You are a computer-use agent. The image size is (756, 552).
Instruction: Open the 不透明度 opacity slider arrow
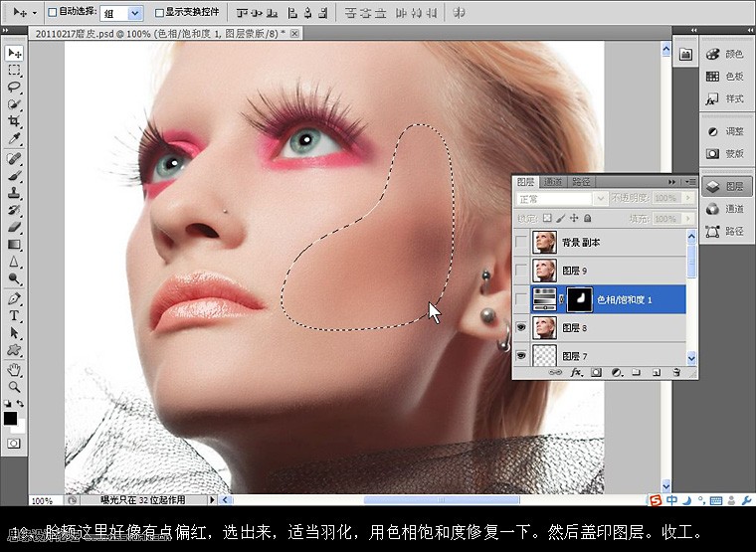[x=688, y=198]
